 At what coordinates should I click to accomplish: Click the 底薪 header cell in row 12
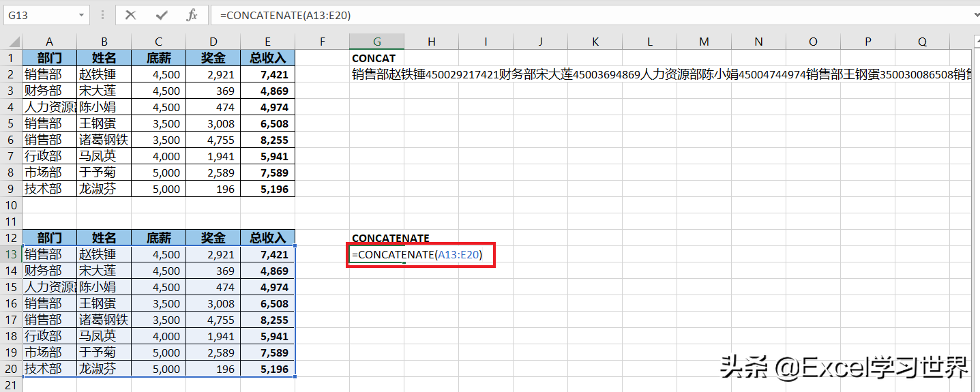(x=159, y=238)
